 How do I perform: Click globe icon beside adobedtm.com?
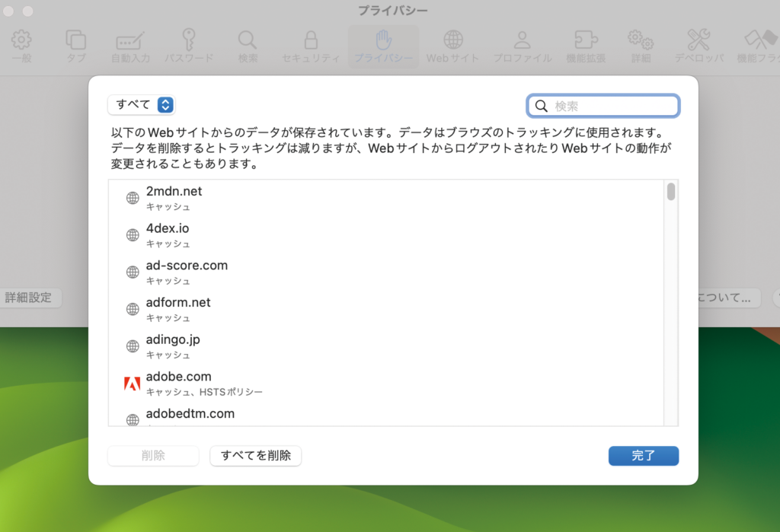133,420
